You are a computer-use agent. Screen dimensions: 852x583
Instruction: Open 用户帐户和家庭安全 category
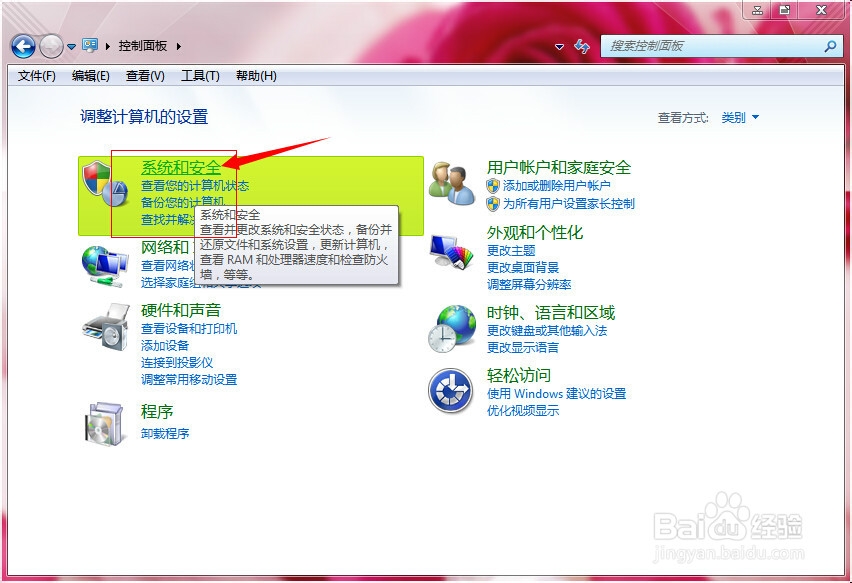point(559,167)
